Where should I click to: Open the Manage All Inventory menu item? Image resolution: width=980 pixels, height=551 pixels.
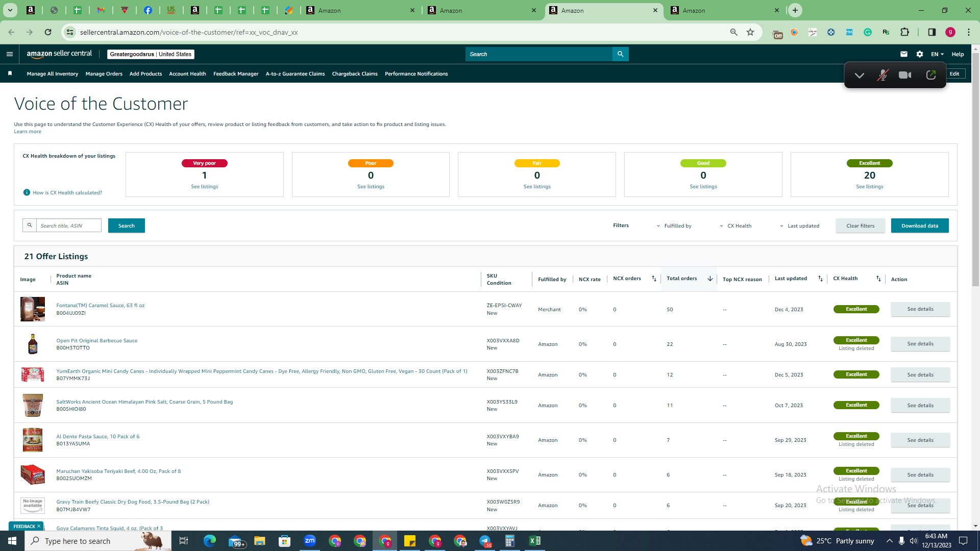(x=53, y=74)
